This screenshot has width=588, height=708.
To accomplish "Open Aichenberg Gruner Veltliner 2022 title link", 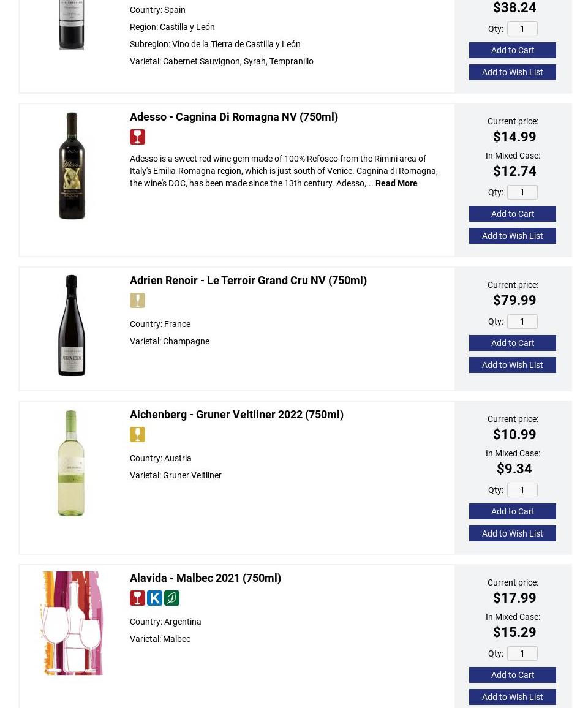I will click(236, 414).
